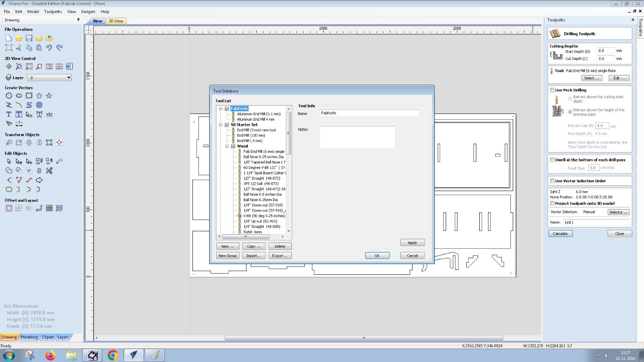Viewport: 644px width, 362px height.
Task: Select the Draw Ellipse tool
Action: point(19,96)
